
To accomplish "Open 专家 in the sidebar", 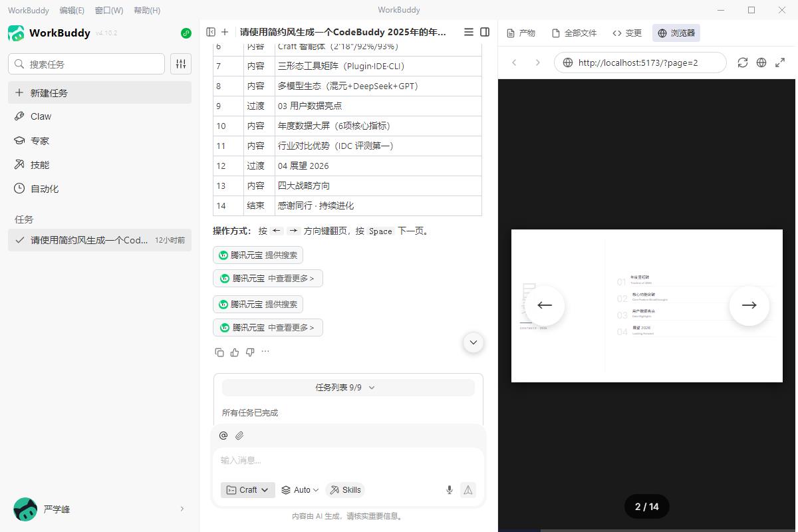I will point(100,141).
